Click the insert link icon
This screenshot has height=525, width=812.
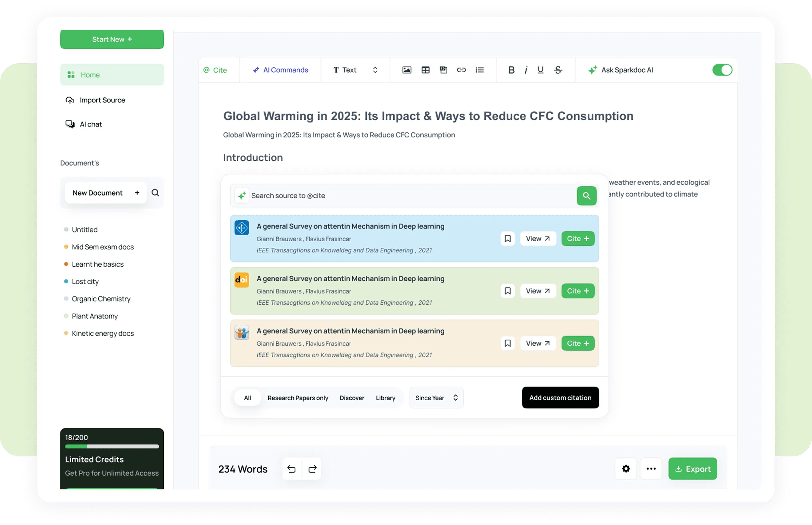(461, 70)
